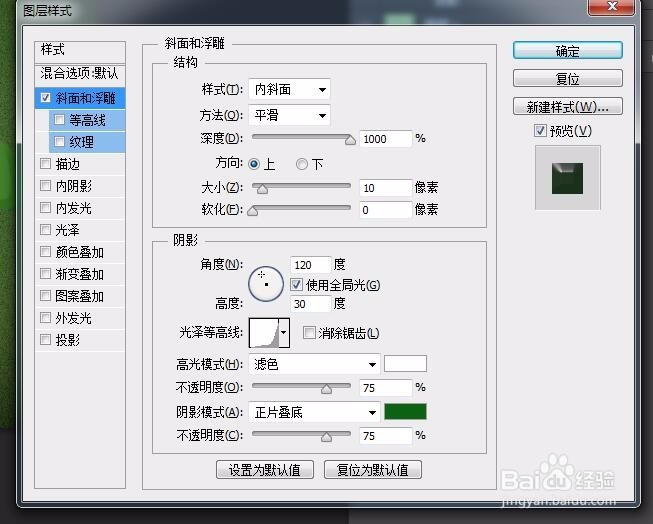Uncheck the 斜面和浮雕 checkbox
Image resolution: width=653 pixels, height=524 pixels.
45,98
